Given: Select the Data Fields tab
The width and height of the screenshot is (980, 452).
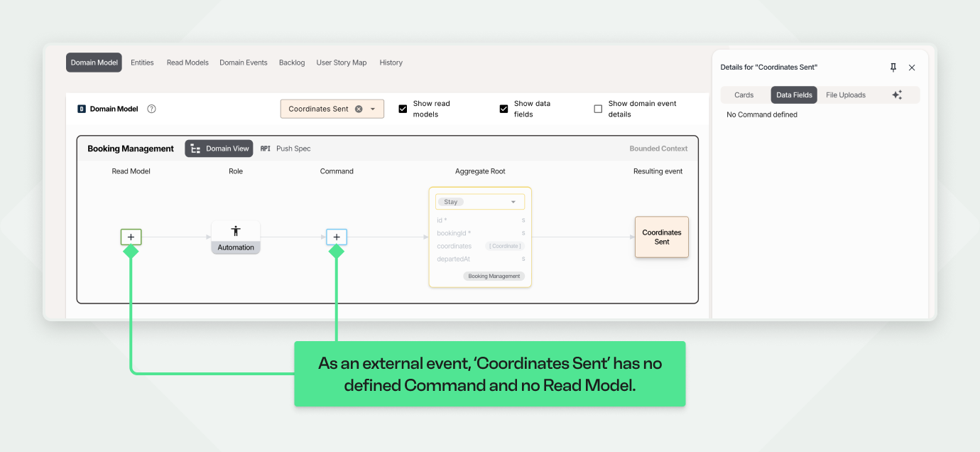Looking at the screenshot, I should pyautogui.click(x=794, y=95).
